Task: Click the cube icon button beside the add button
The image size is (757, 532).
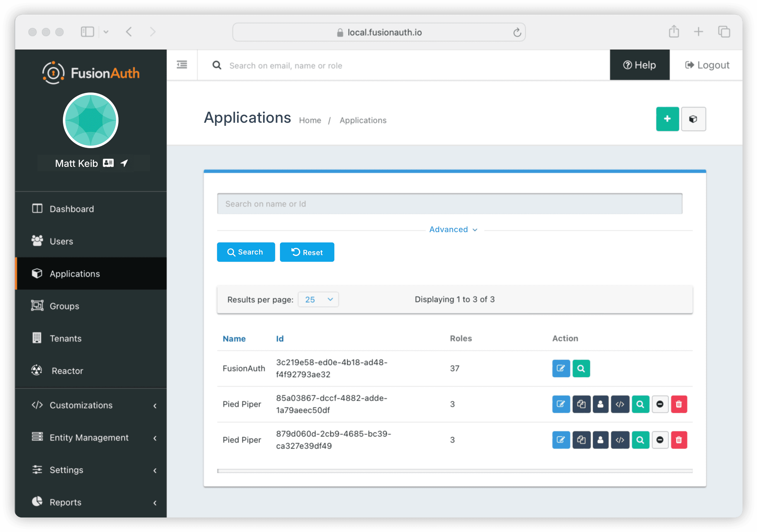Action: click(694, 119)
